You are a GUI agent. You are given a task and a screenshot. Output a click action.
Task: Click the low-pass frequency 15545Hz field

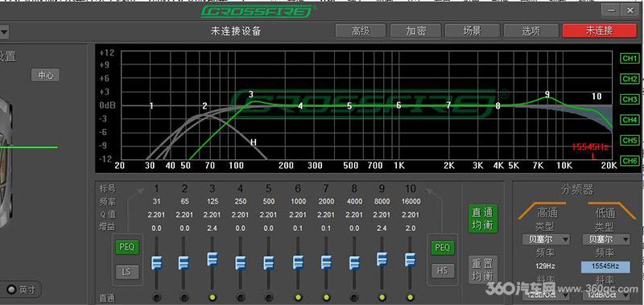pyautogui.click(x=605, y=266)
